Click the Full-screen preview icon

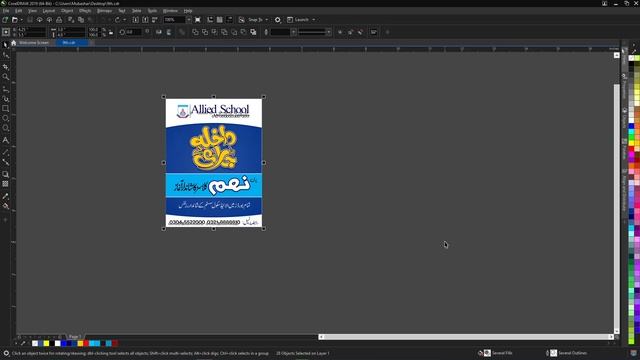pos(198,20)
